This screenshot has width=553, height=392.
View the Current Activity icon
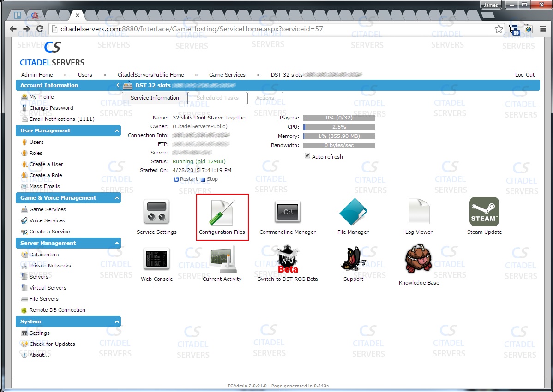coord(222,260)
